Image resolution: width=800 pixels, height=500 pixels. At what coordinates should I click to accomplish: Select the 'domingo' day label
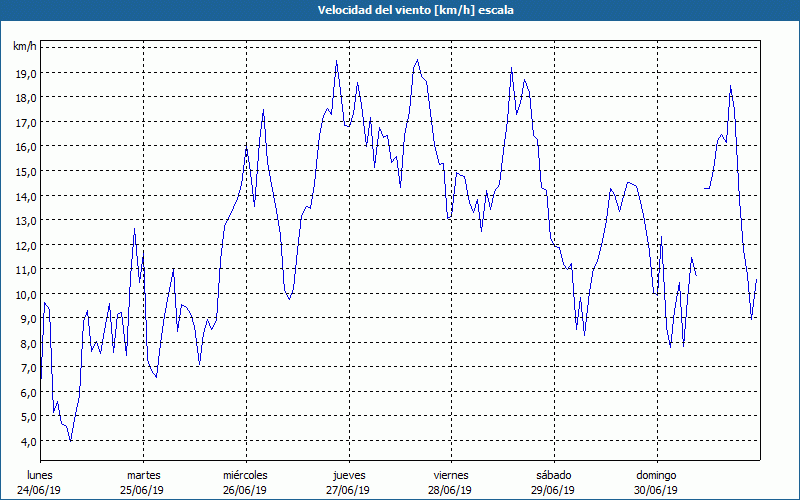[x=656, y=476]
